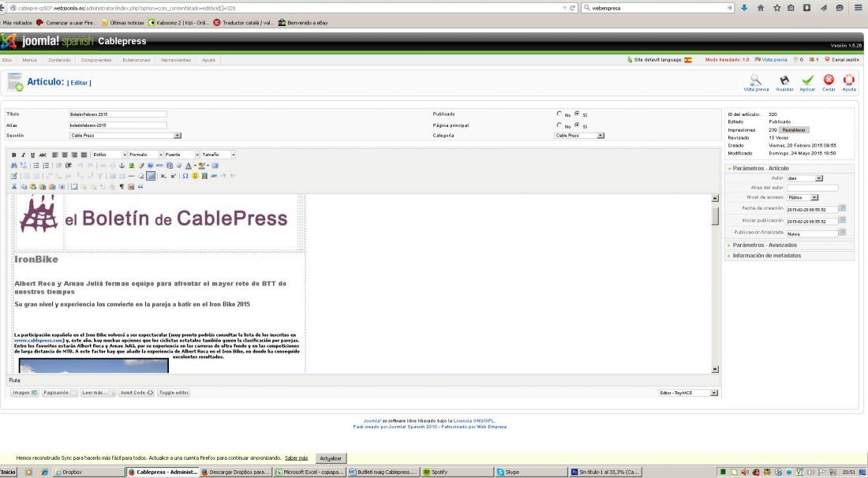The width and height of the screenshot is (868, 478).
Task: Insert blockquote with quotes icon
Action: coord(140,186)
